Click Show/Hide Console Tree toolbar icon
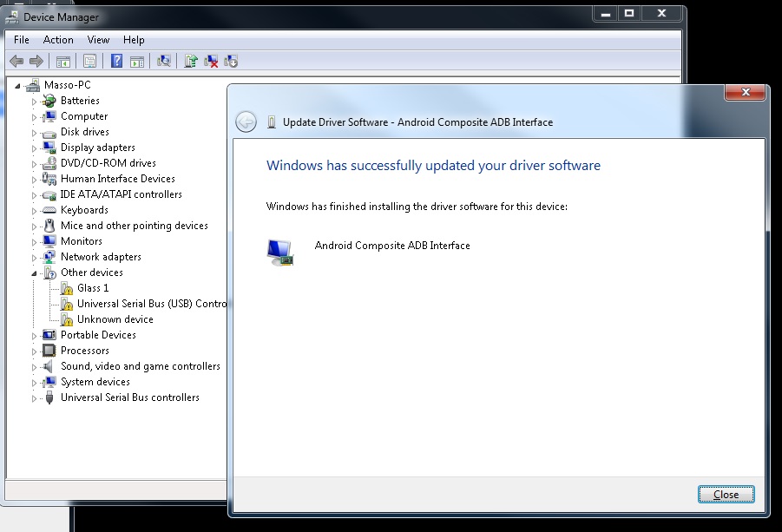782x532 pixels. pos(62,62)
